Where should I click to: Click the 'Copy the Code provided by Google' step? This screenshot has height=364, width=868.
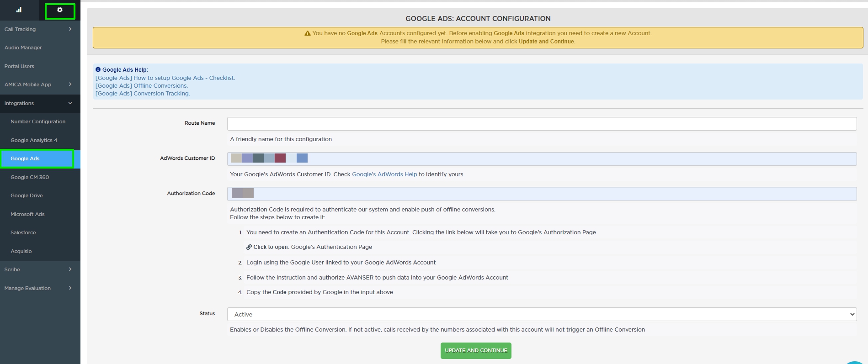click(x=320, y=292)
